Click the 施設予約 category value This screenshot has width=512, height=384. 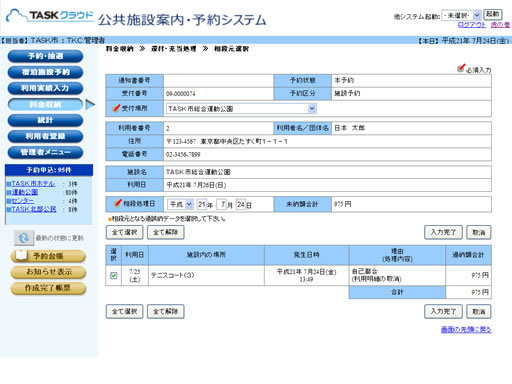tap(347, 93)
